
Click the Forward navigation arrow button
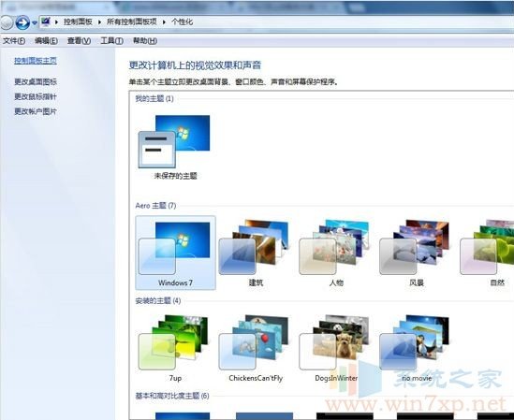click(x=22, y=22)
